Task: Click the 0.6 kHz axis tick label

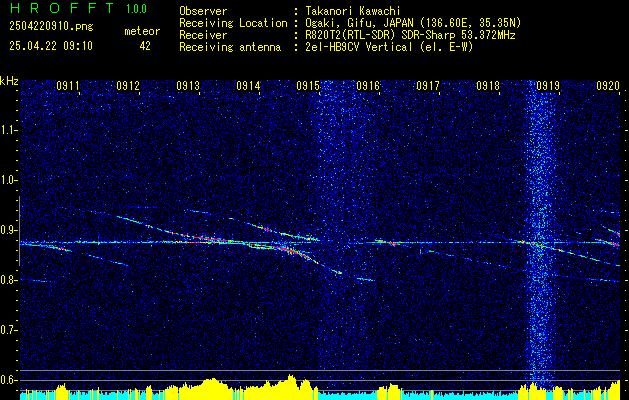Action: [x=9, y=380]
